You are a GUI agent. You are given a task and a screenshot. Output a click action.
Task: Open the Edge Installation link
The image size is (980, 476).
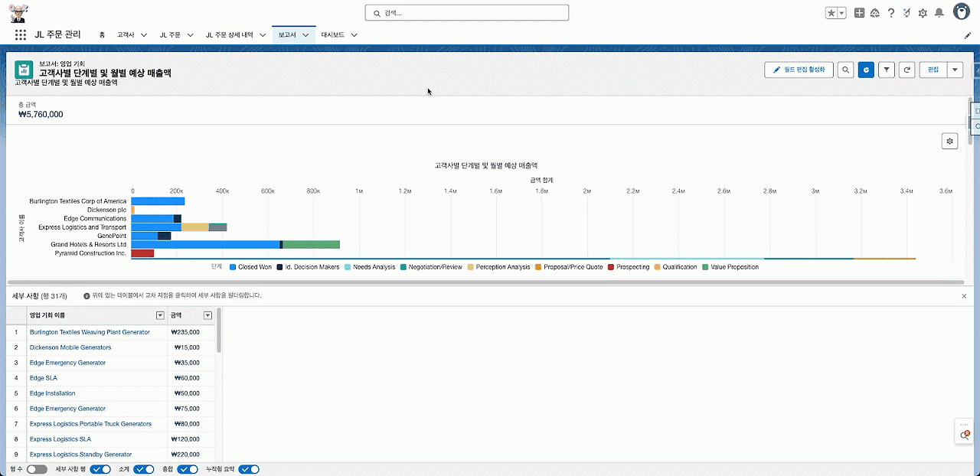click(52, 393)
